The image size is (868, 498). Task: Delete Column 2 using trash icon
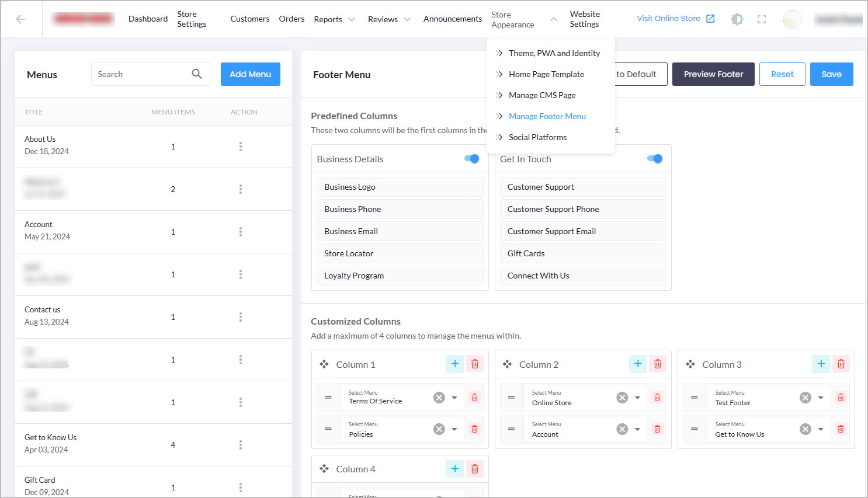pyautogui.click(x=658, y=364)
